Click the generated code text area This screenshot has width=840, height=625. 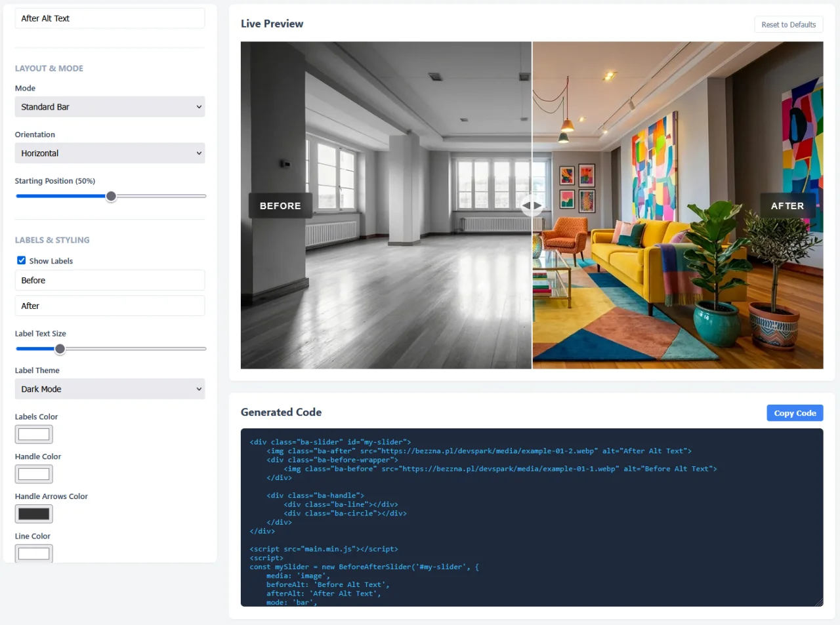point(532,517)
